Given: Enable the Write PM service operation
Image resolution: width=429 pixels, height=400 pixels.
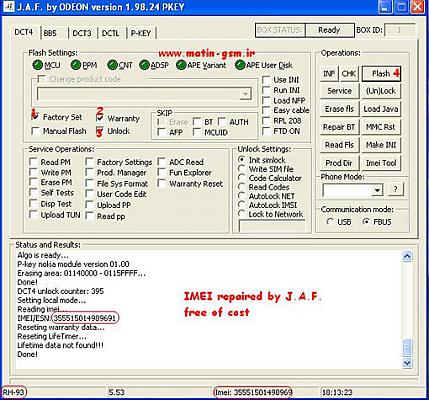Looking at the screenshot, I should (x=33, y=173).
